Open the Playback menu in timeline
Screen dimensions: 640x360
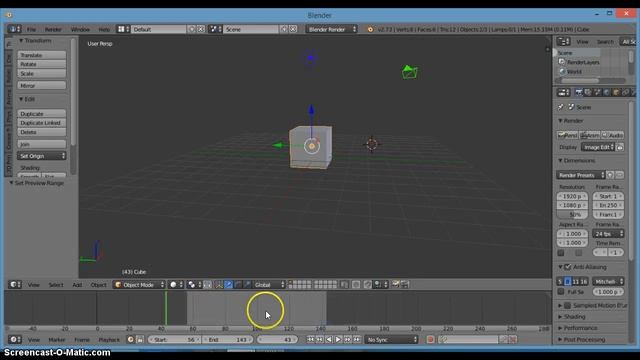click(x=109, y=340)
